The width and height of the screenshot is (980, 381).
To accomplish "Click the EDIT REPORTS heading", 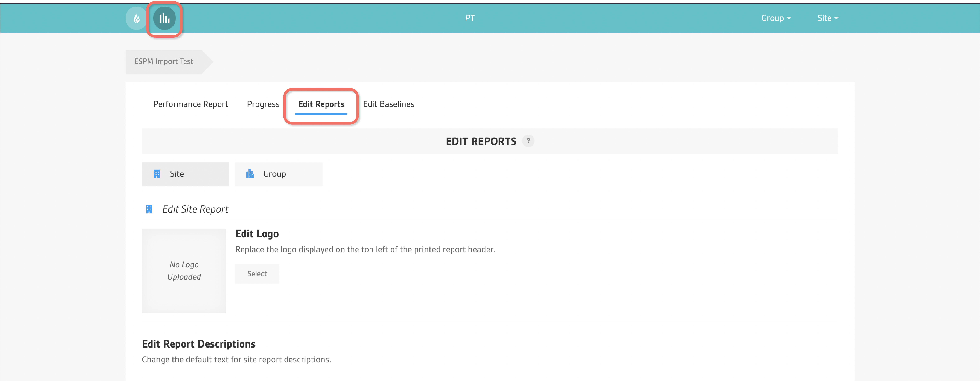I will click(481, 141).
